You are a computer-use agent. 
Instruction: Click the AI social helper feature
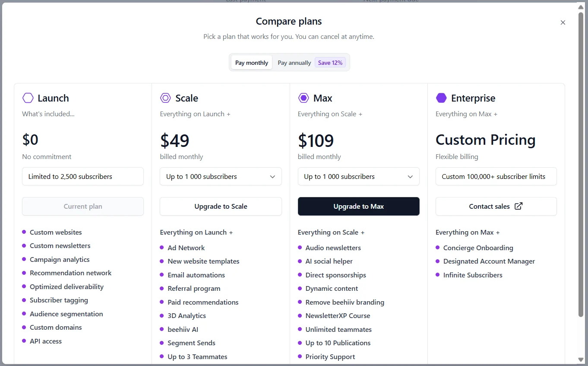pyautogui.click(x=329, y=261)
